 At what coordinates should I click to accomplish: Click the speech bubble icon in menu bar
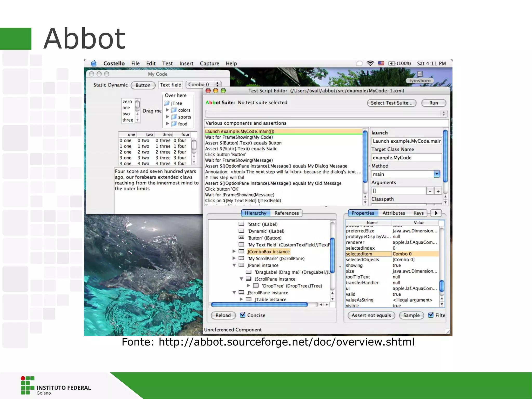tap(359, 63)
